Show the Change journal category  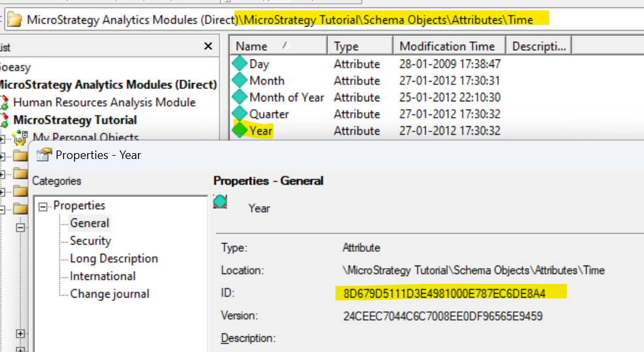click(x=109, y=294)
